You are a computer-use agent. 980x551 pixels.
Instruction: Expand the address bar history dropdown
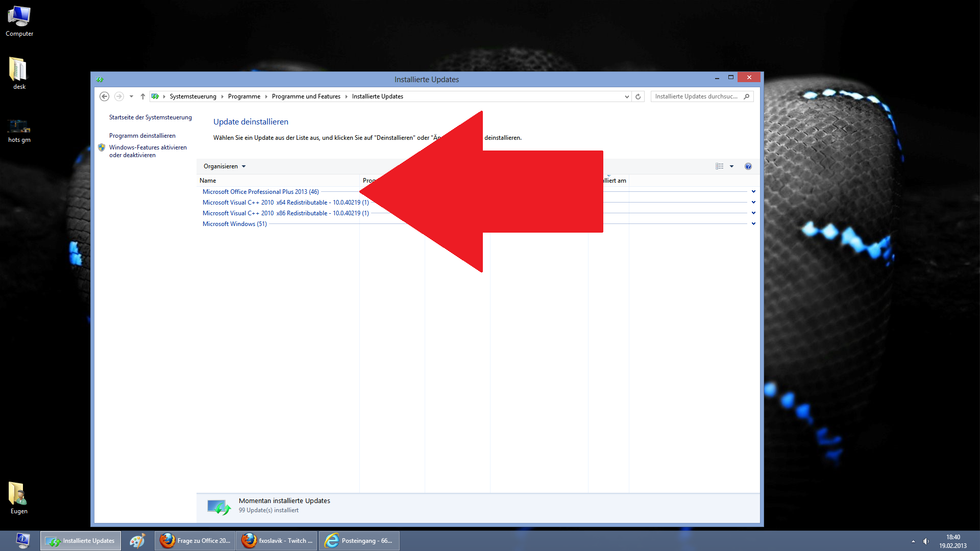tap(627, 96)
